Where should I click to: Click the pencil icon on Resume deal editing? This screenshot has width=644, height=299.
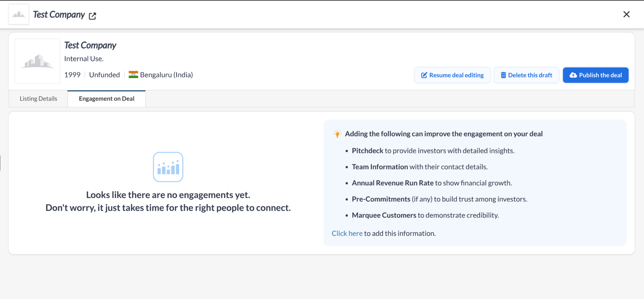coord(424,75)
